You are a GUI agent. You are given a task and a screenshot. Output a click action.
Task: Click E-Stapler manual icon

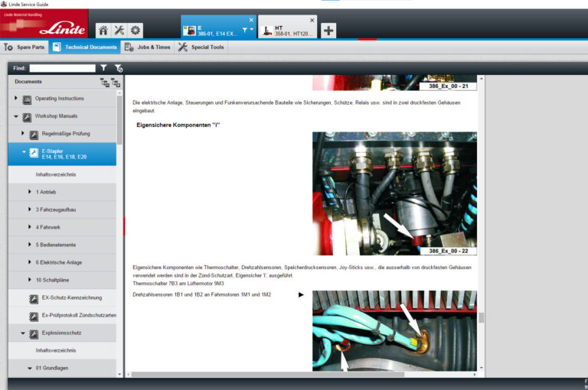(34, 153)
